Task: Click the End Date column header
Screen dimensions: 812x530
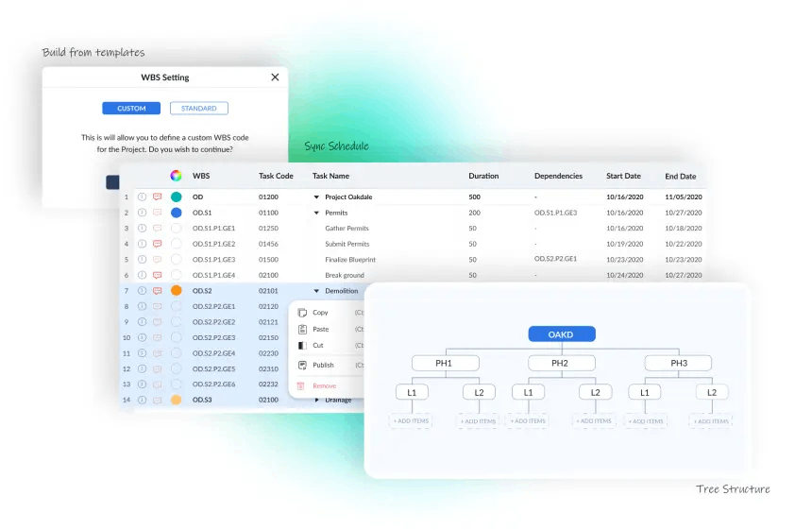Action: [x=681, y=176]
